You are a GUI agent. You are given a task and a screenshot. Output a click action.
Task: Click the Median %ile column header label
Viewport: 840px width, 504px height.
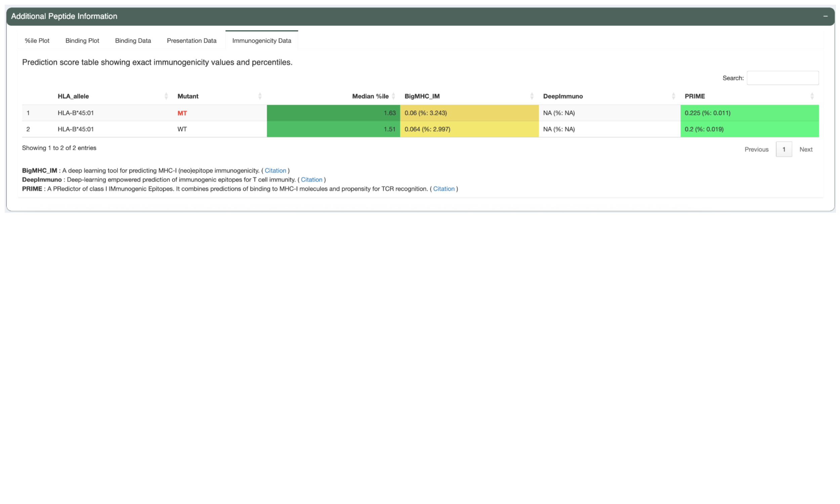click(370, 96)
